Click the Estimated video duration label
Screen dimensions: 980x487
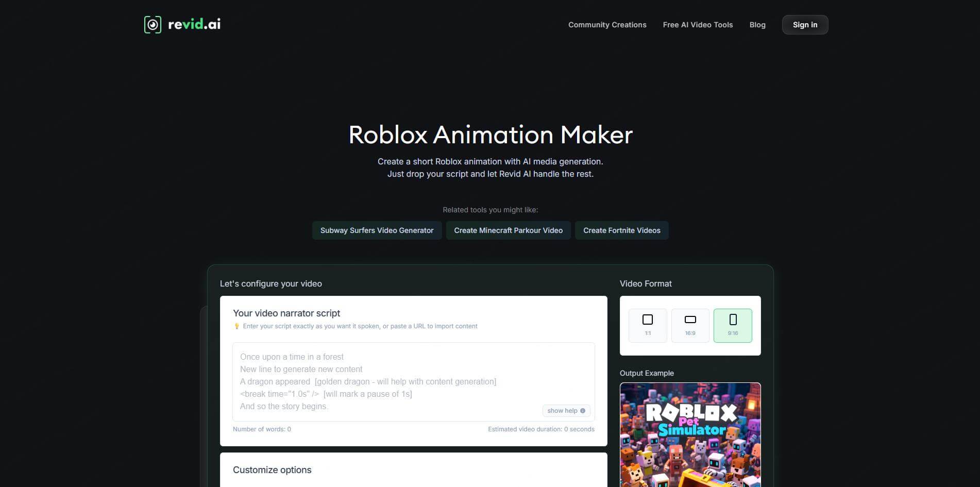pos(541,429)
